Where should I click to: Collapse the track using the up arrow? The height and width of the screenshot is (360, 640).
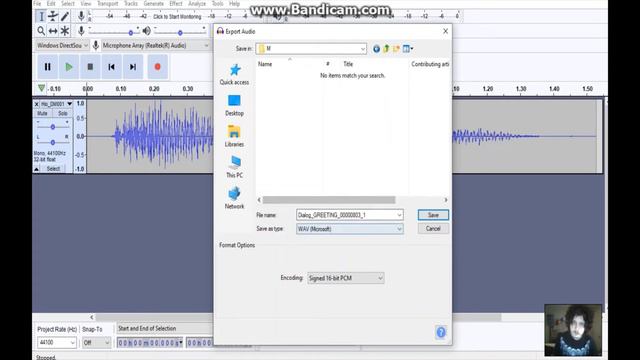click(x=37, y=169)
